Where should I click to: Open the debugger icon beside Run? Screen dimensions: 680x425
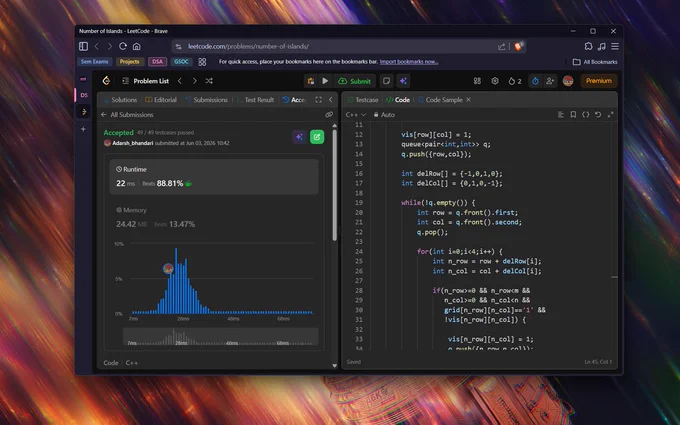pyautogui.click(x=311, y=81)
